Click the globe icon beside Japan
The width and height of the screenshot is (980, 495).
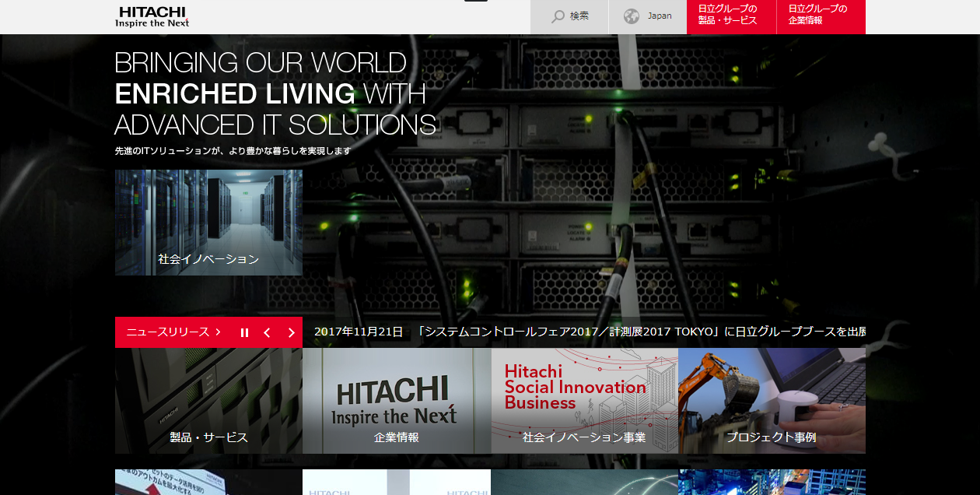pyautogui.click(x=632, y=16)
